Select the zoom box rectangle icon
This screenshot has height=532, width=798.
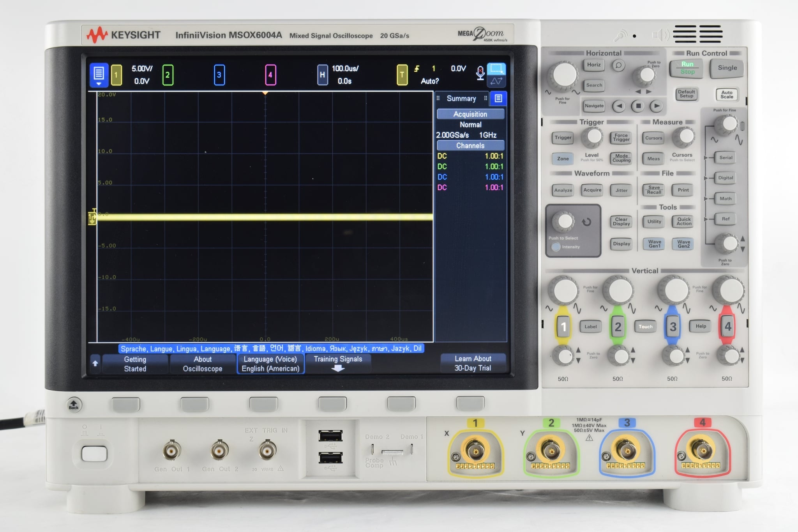[496, 69]
